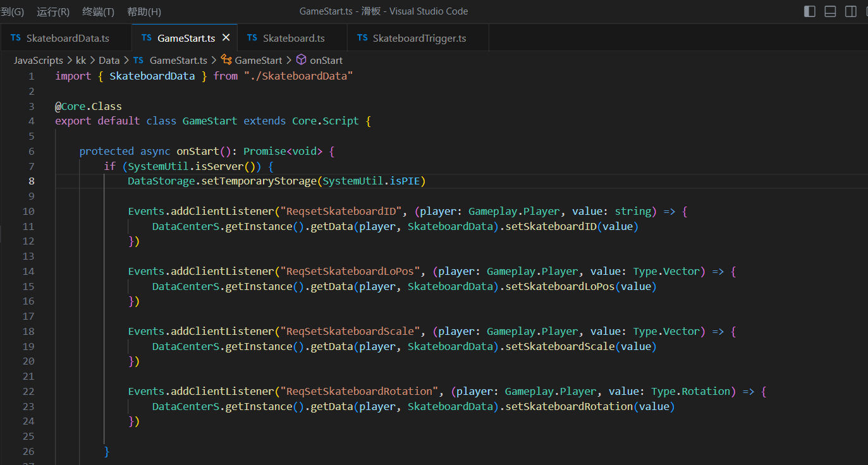Switch to the SkateboardTrigger.ts tab
The width and height of the screenshot is (868, 465).
tap(418, 38)
